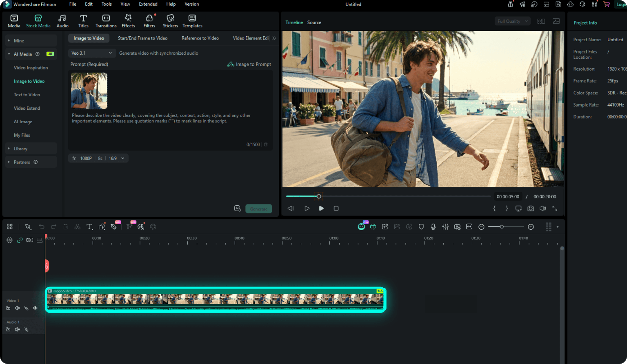Take a snapshot with the camera icon
This screenshot has height=364, width=627.
[530, 208]
